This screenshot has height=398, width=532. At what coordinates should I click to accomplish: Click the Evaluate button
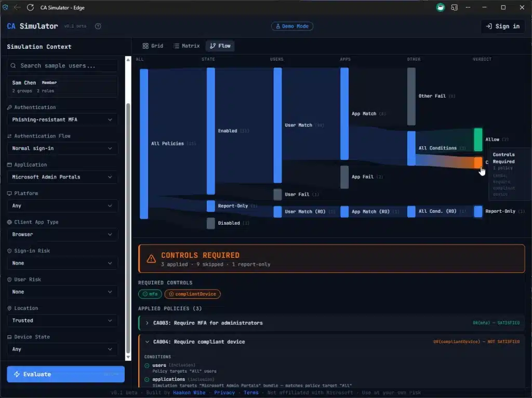pos(65,374)
